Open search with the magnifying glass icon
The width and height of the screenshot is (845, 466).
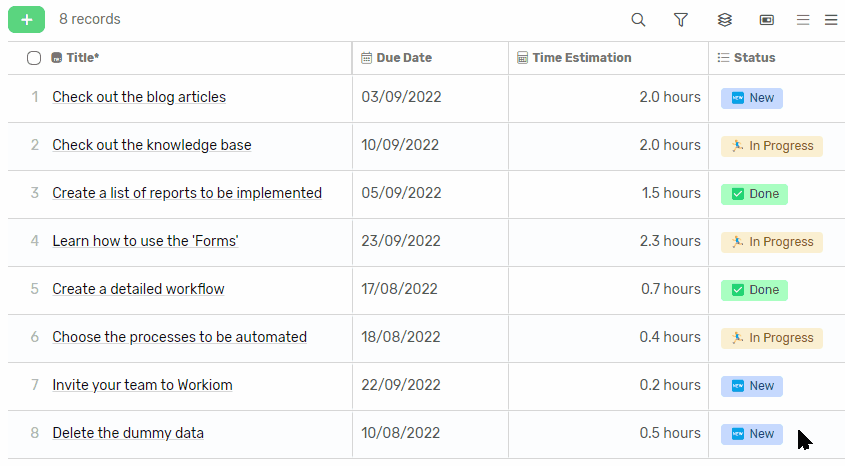pos(638,20)
